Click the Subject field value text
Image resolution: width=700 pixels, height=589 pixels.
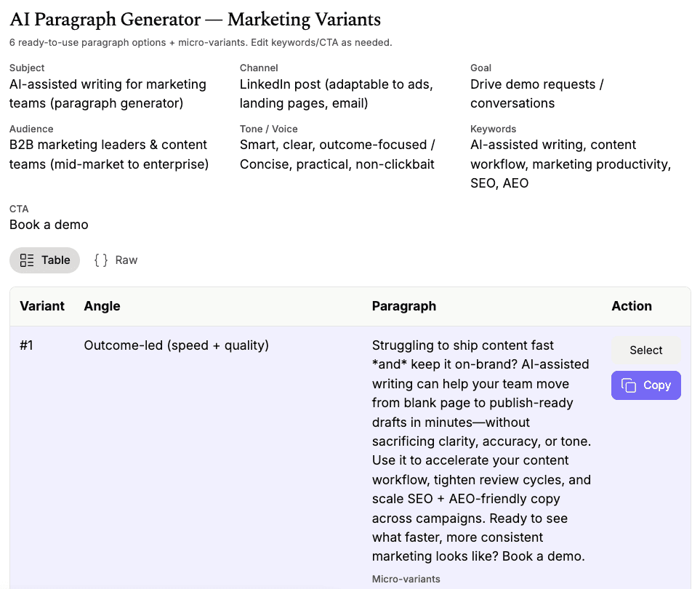tap(108, 94)
